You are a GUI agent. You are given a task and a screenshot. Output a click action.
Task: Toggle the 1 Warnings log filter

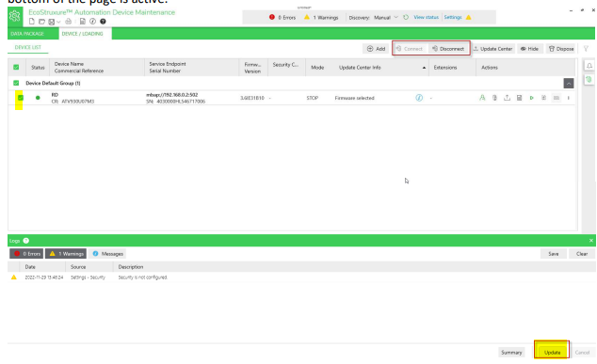[66, 254]
